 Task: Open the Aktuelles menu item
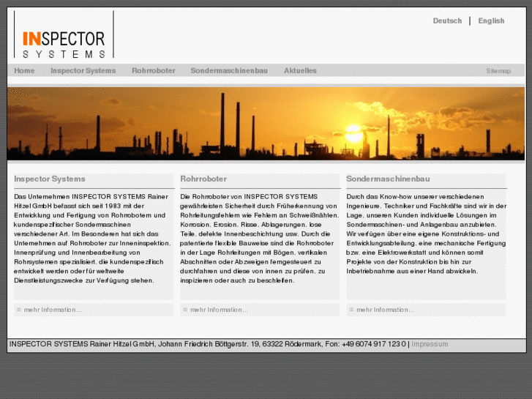click(300, 70)
